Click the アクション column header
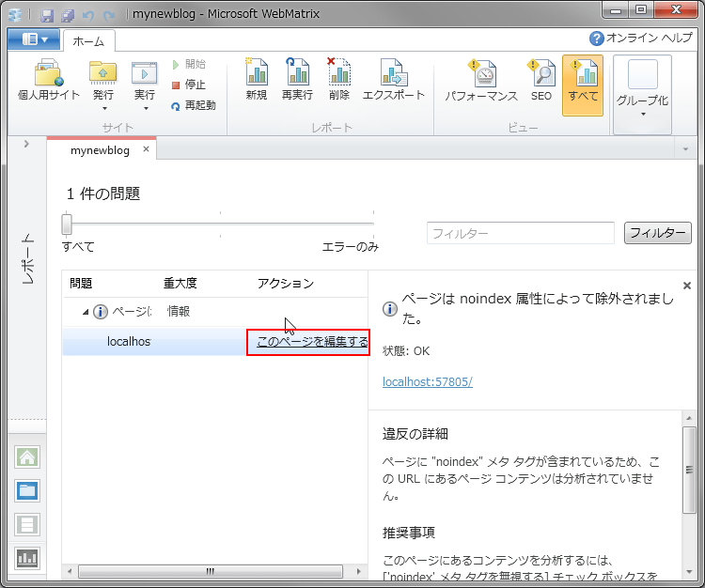 tap(286, 284)
